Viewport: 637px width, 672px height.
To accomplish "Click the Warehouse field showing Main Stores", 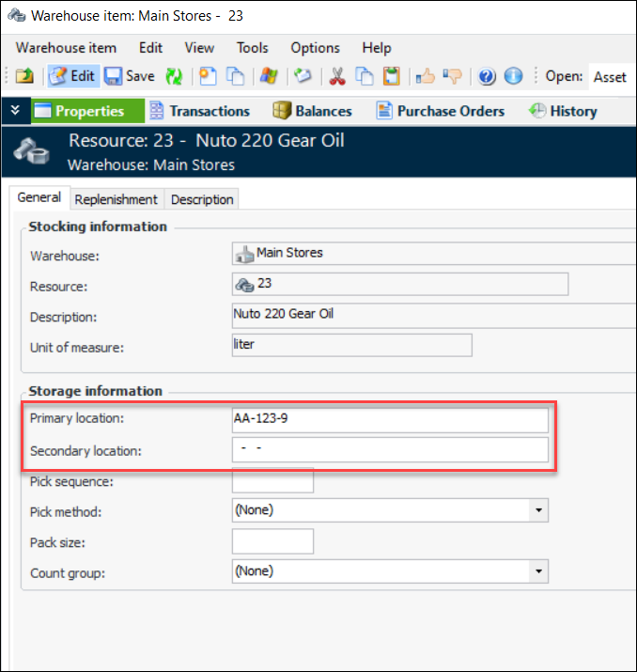I will (x=434, y=253).
